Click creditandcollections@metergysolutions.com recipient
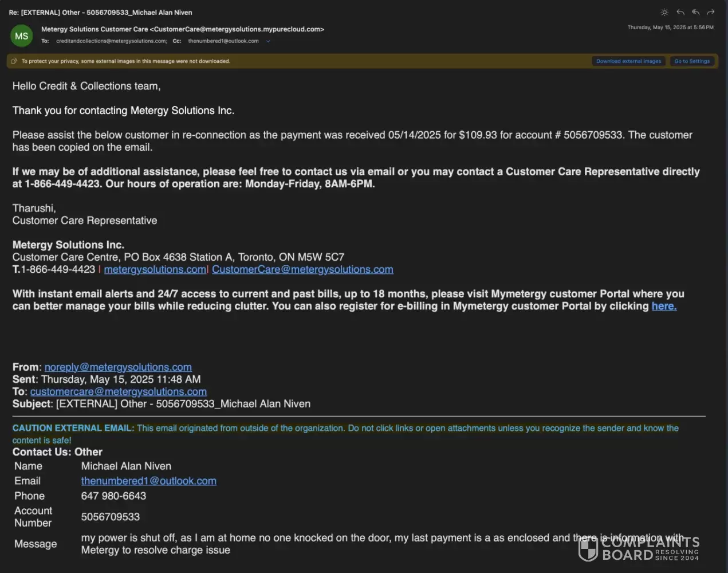The image size is (728, 573). coord(112,41)
